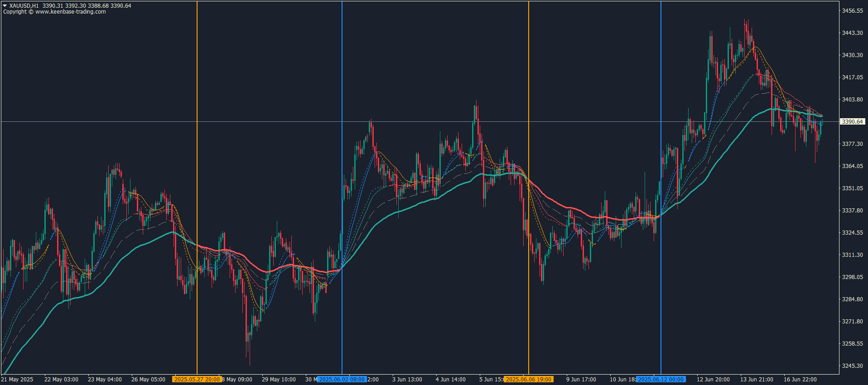The width and height of the screenshot is (868, 385).
Task: Click the current price label 3390.64
Action: coord(853,122)
